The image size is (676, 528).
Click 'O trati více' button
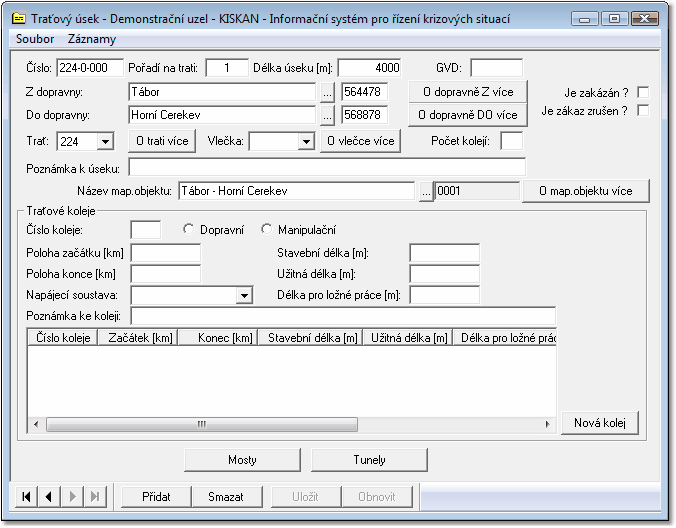[x=162, y=141]
